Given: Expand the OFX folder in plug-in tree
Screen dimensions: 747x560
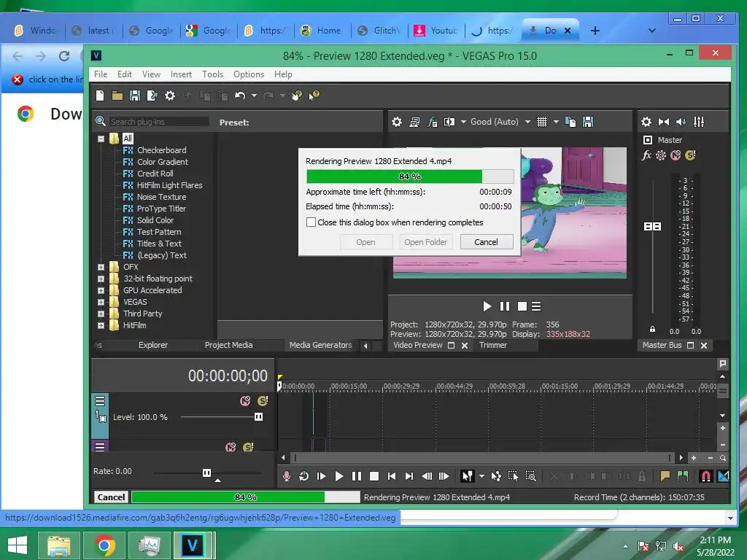Looking at the screenshot, I should click(101, 267).
